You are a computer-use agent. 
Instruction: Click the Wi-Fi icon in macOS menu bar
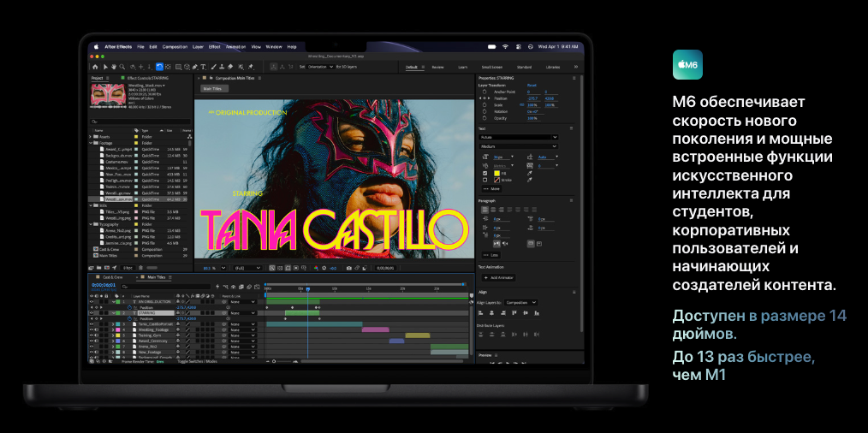pyautogui.click(x=505, y=46)
